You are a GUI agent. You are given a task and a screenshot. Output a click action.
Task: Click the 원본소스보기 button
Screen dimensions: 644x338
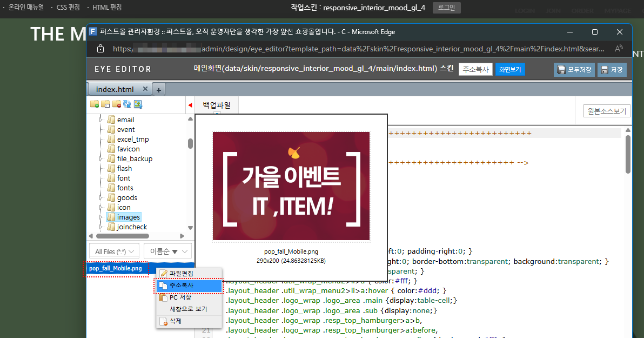[607, 111]
